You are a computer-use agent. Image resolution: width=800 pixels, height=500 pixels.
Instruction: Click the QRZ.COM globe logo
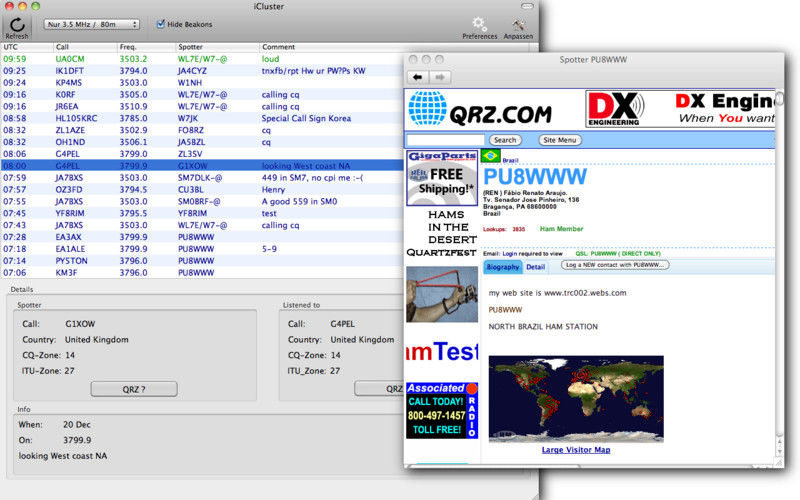coord(428,108)
